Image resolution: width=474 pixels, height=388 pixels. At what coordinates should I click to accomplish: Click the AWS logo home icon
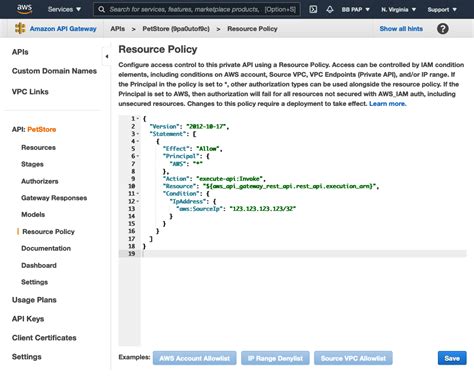click(x=24, y=9)
